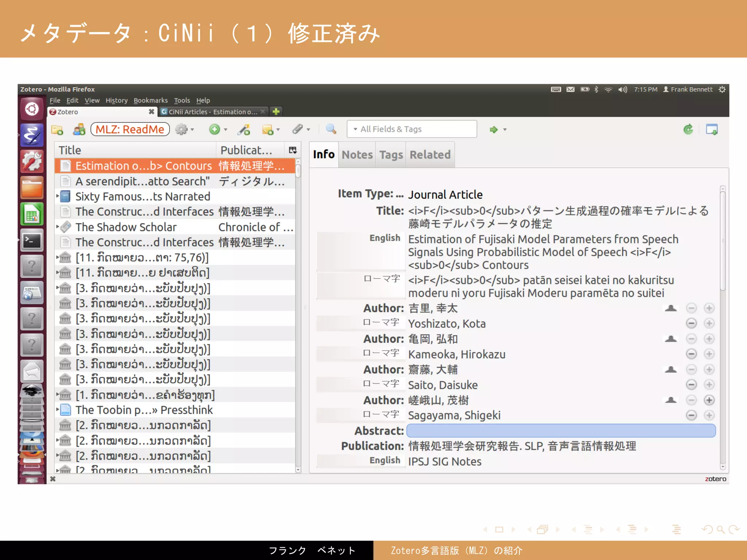Screen dimensions: 747x560
Task: Expand the Locate arrow dropdown
Action: click(505, 129)
